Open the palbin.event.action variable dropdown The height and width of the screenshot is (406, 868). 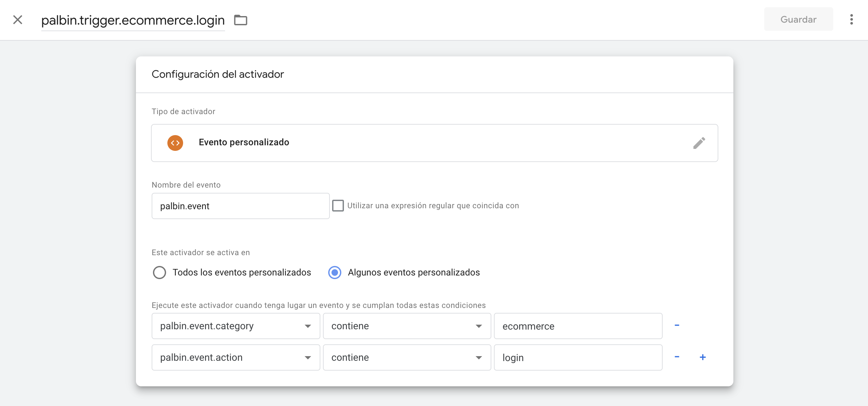pyautogui.click(x=236, y=357)
